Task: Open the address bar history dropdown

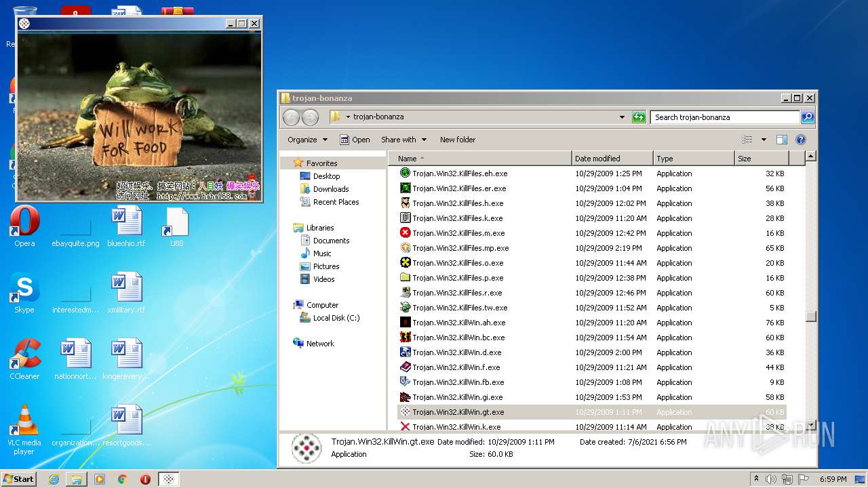Action: [622, 117]
